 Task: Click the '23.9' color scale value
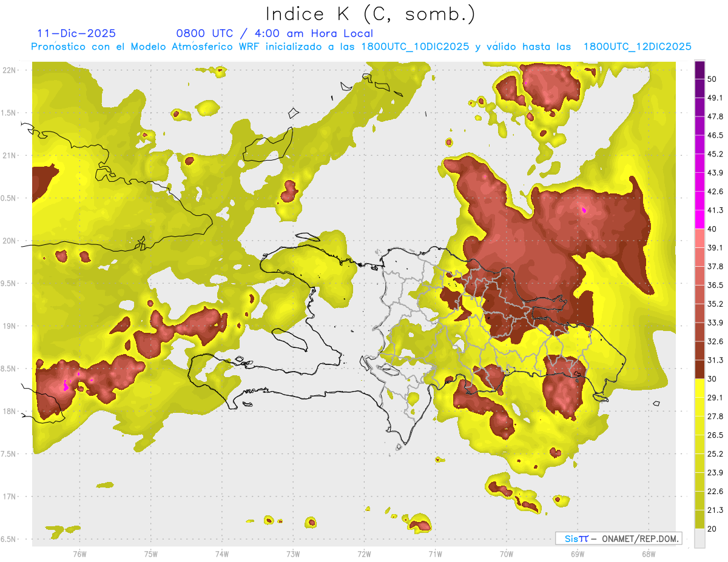click(715, 473)
